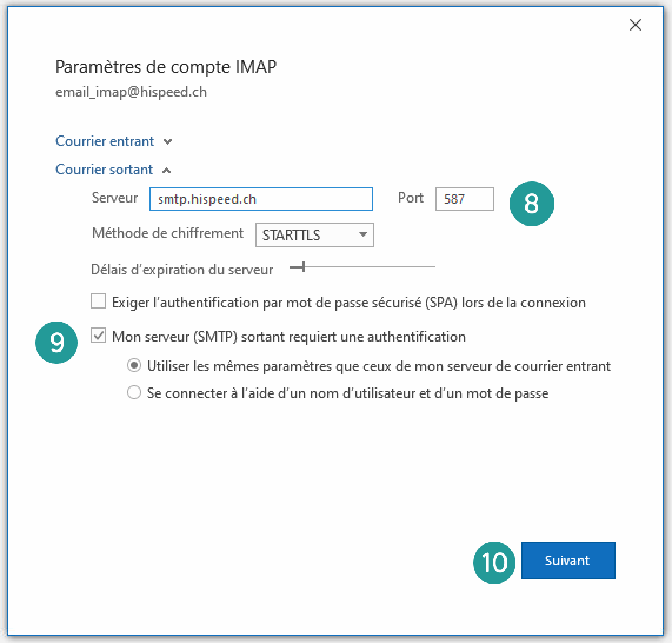The width and height of the screenshot is (672, 643).
Task: Close the IMAP account settings dialog
Action: tap(635, 25)
